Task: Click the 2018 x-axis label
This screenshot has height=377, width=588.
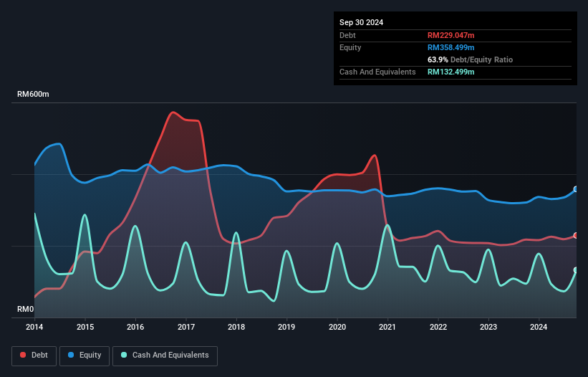Action: (236, 327)
